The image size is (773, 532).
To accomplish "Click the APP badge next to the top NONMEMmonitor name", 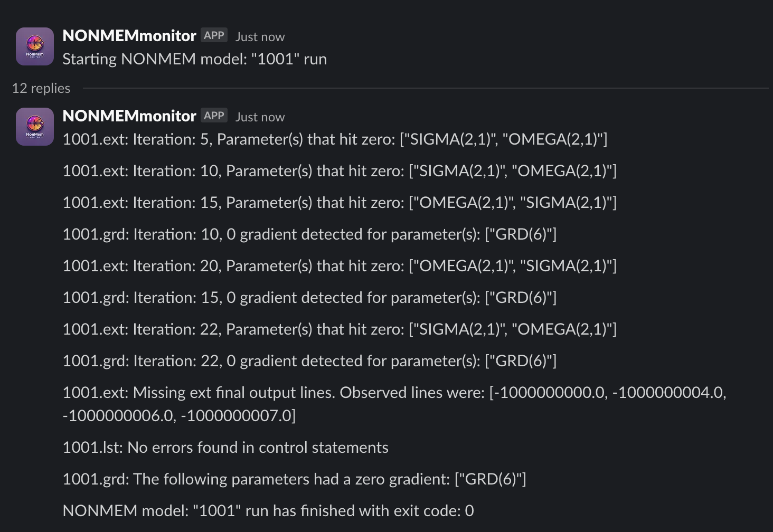I will [213, 34].
